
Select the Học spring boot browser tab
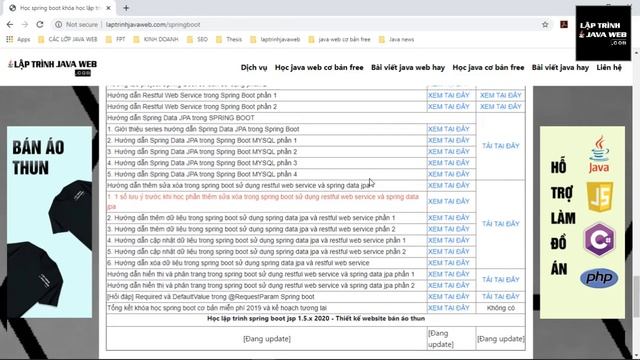coord(59,8)
